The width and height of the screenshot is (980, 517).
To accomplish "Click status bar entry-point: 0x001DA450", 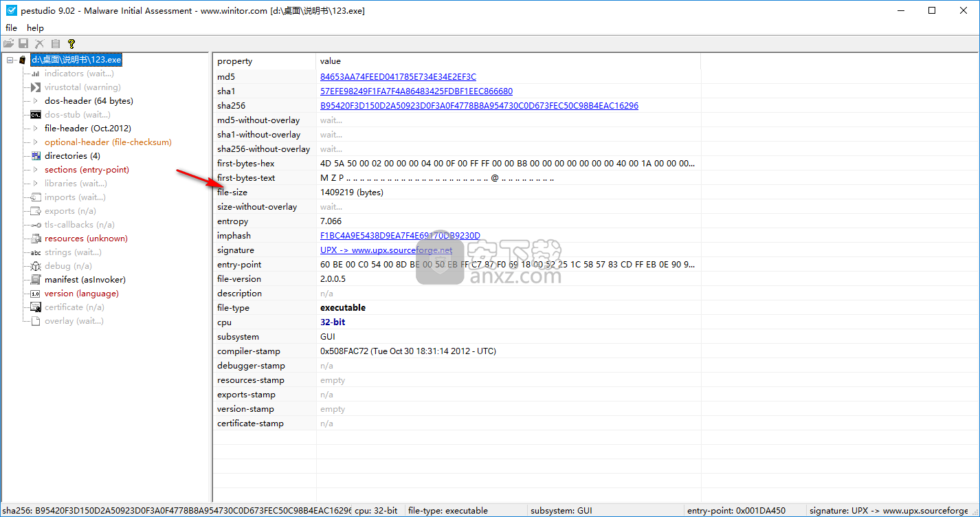I will pos(736,511).
